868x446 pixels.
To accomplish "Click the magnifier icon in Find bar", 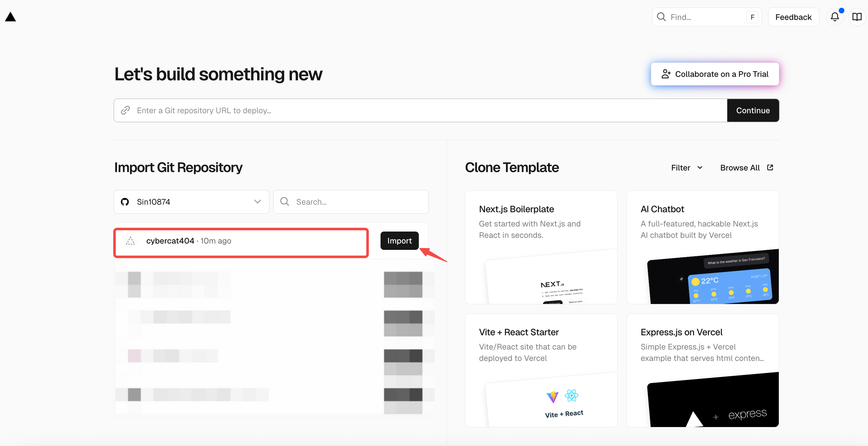I will click(661, 17).
